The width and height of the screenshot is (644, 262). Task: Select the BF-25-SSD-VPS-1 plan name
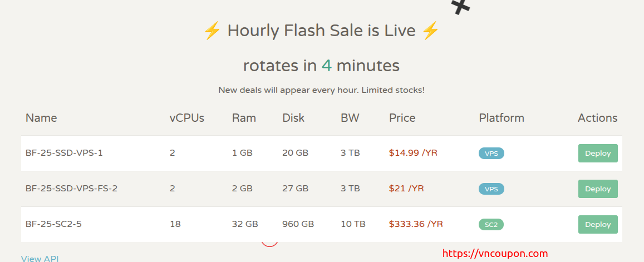click(x=64, y=153)
